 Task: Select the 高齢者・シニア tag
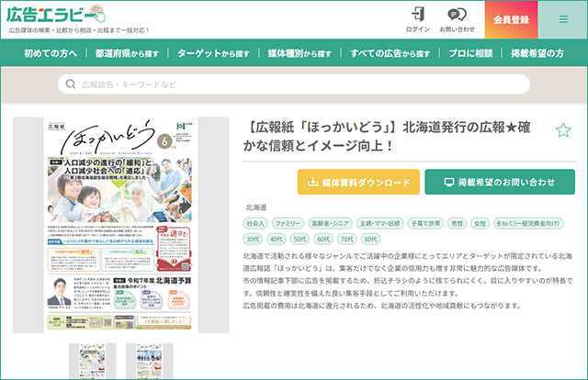click(329, 223)
